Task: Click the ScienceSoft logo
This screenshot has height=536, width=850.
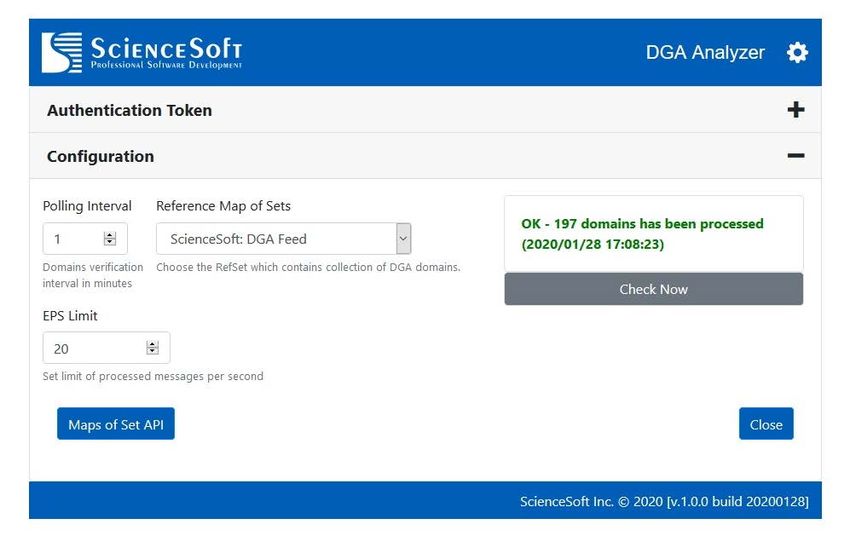Action: 142,53
